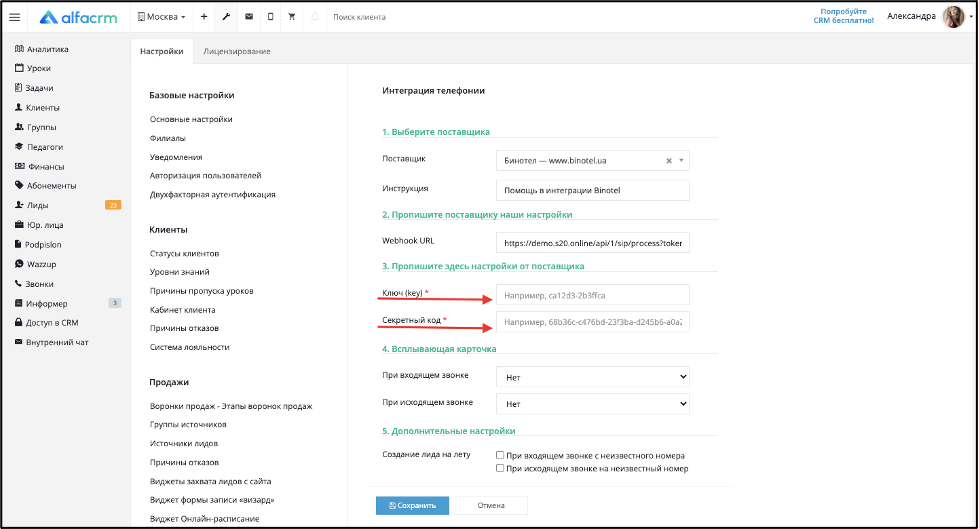Open Уведомления settings
Viewport: 979px width, 529px height.
(x=176, y=157)
